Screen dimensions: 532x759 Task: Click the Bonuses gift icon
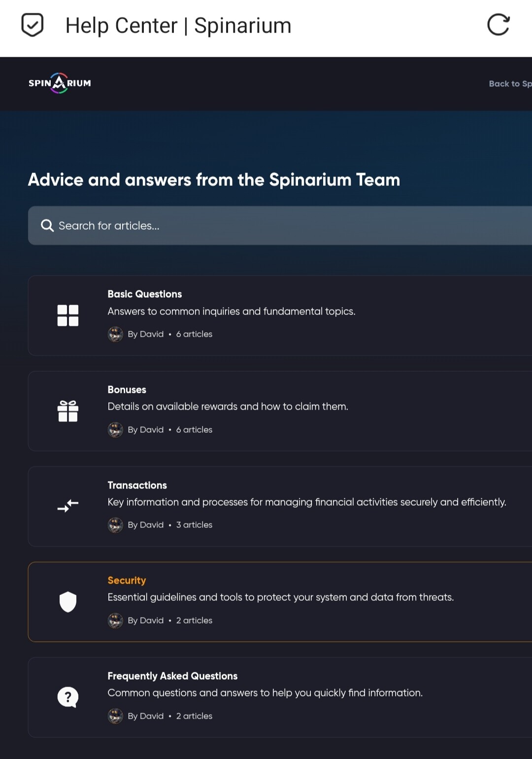click(68, 411)
